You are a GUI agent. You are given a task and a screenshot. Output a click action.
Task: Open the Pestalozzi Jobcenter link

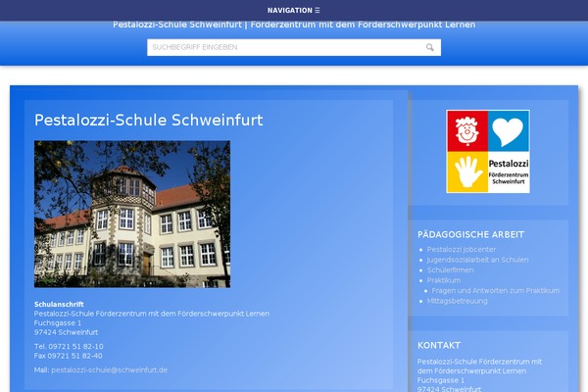pyautogui.click(x=462, y=250)
